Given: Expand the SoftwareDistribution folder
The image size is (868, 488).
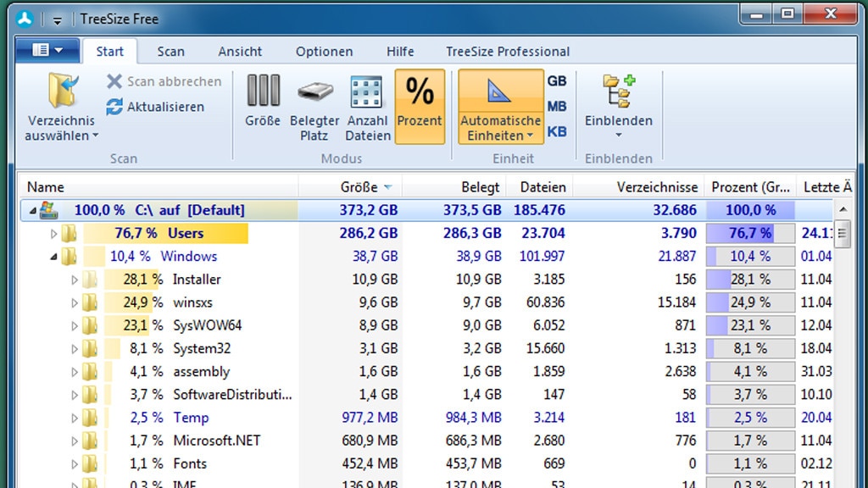Looking at the screenshot, I should click(75, 395).
